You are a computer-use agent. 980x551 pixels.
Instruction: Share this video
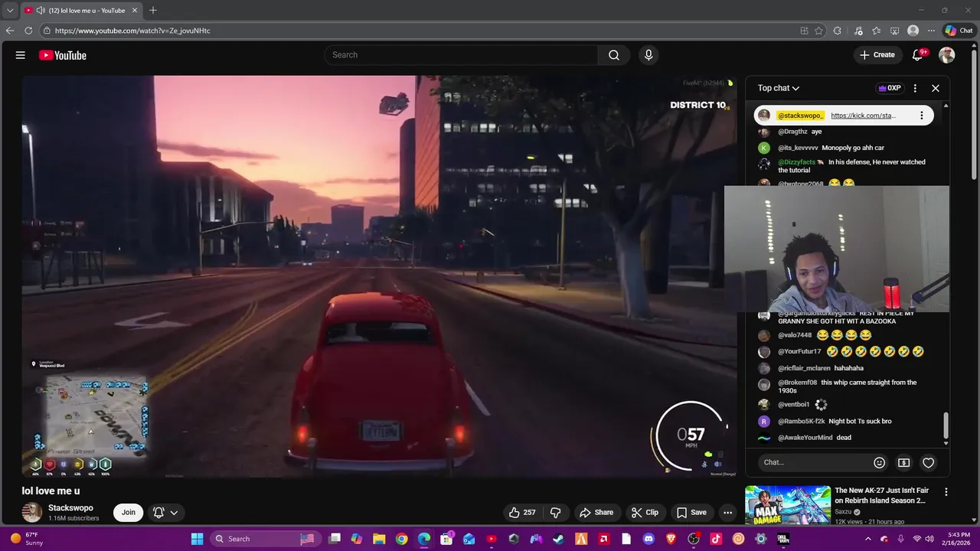point(596,513)
